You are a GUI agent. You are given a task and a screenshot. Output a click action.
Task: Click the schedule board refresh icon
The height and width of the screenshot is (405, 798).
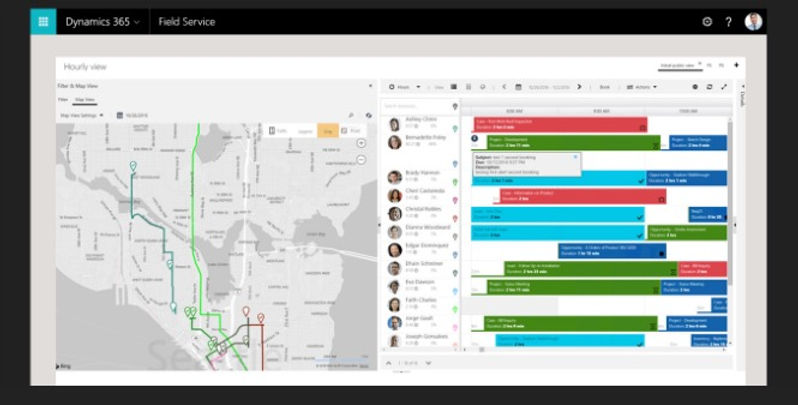(709, 87)
